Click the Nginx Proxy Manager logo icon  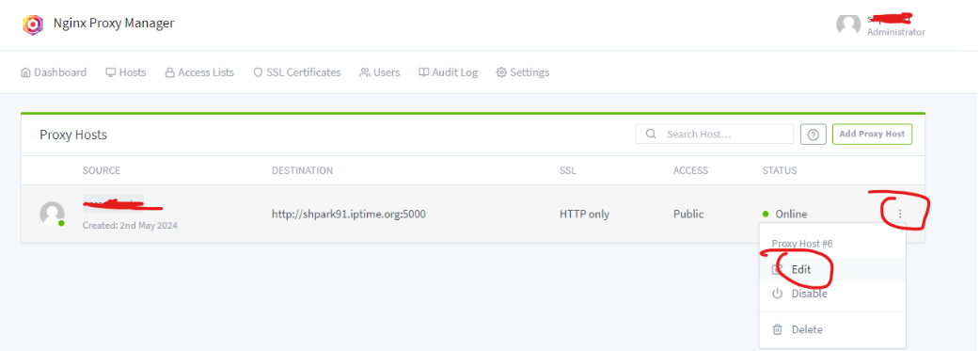33,24
